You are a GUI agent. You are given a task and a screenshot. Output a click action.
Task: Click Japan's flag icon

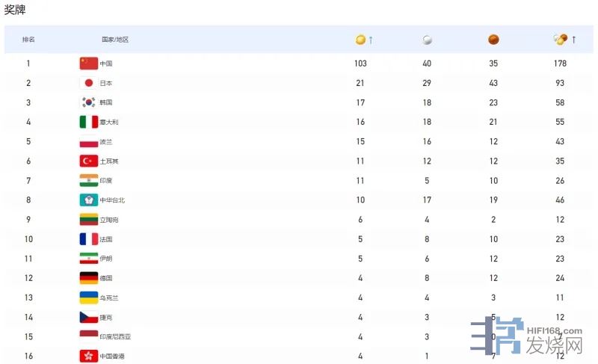(x=89, y=83)
